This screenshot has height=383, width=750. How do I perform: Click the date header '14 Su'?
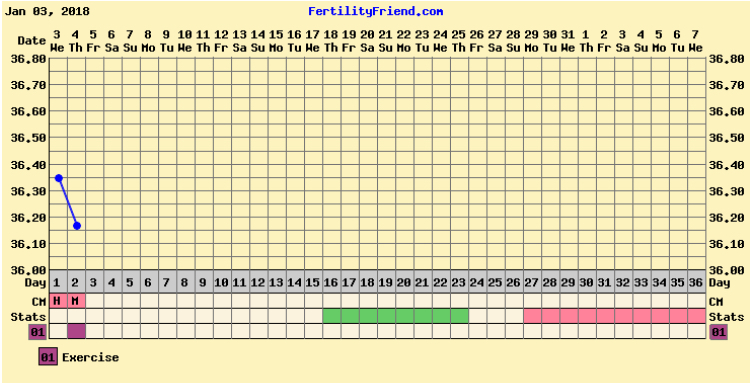[x=258, y=41]
